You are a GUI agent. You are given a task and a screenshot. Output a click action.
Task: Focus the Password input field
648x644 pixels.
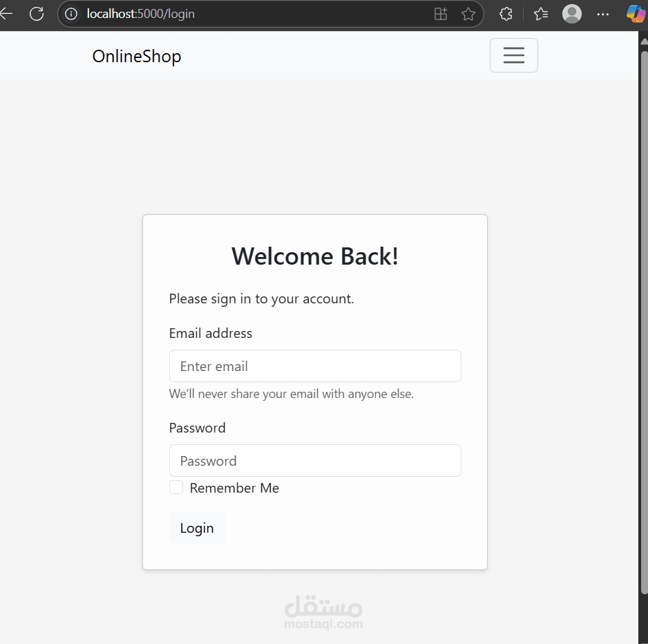pos(315,460)
